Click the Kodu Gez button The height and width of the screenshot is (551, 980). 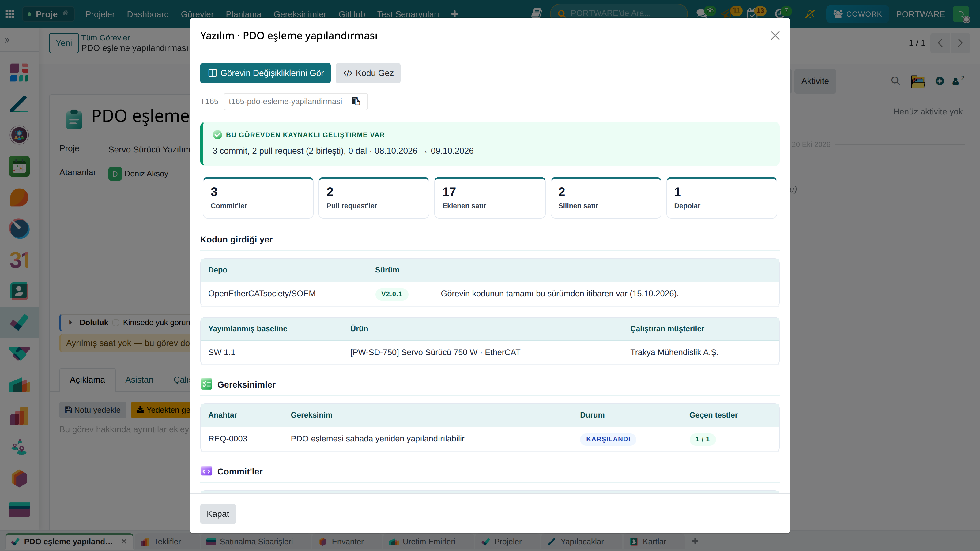tap(367, 73)
